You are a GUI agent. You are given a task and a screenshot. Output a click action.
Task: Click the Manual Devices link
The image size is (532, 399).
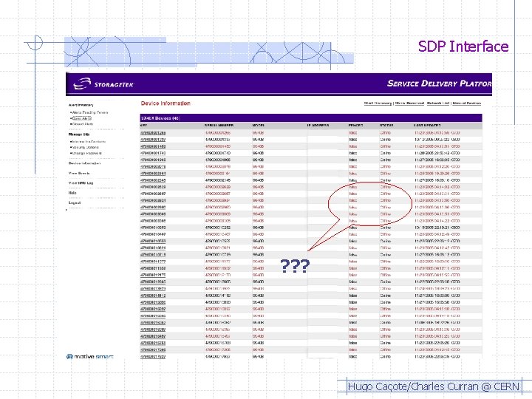pos(467,103)
